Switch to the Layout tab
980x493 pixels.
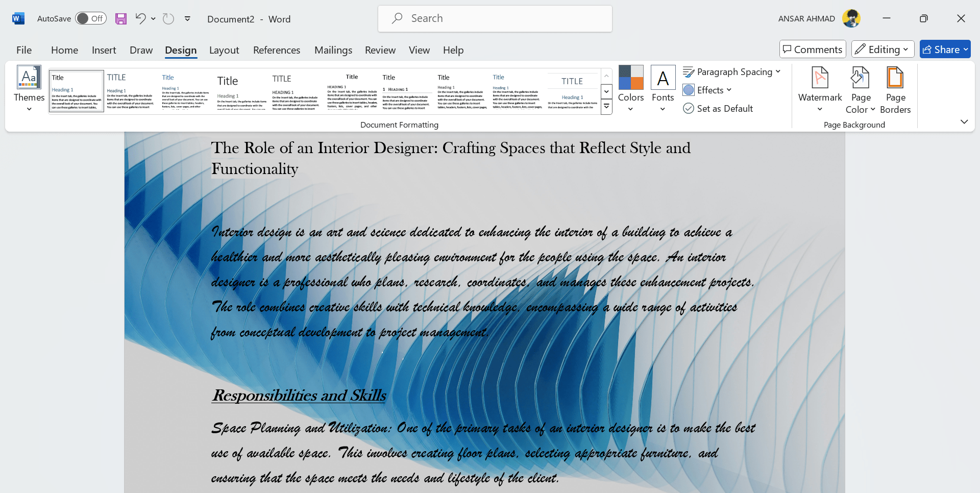[x=224, y=50]
